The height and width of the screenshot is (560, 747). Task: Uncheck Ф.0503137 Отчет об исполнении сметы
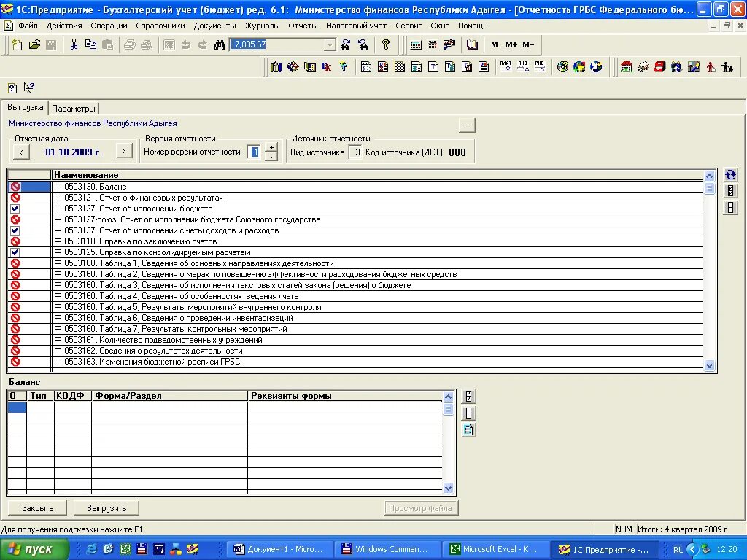[15, 230]
